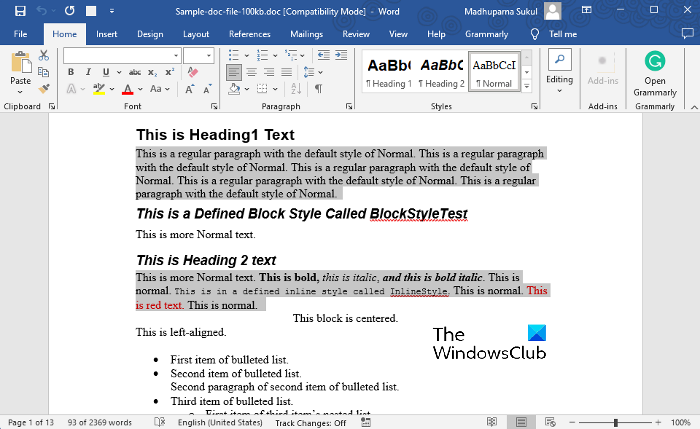Click the Editing search icon
Screen dimensions: 700x429
(x=559, y=60)
